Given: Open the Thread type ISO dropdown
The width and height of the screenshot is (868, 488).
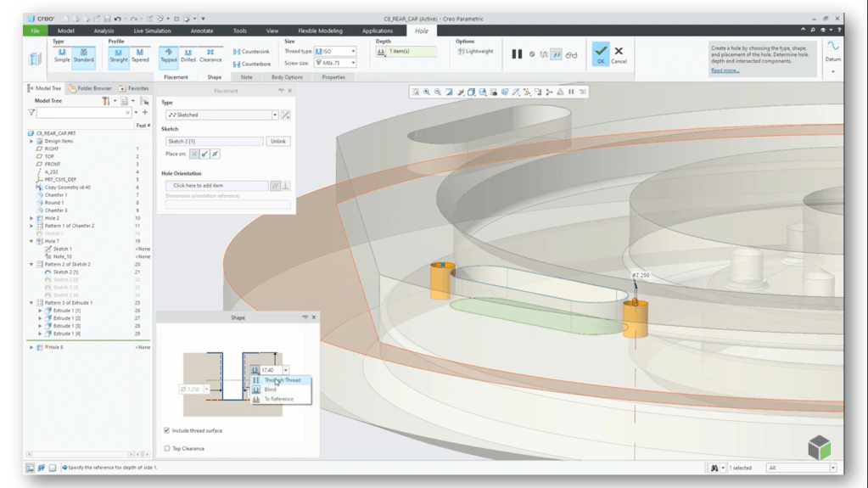Looking at the screenshot, I should pyautogui.click(x=335, y=51).
